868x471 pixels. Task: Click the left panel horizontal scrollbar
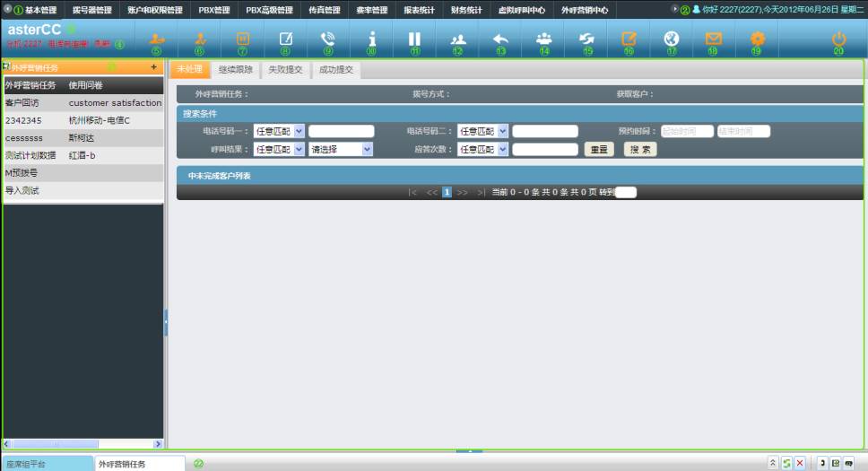pyautogui.click(x=82, y=443)
